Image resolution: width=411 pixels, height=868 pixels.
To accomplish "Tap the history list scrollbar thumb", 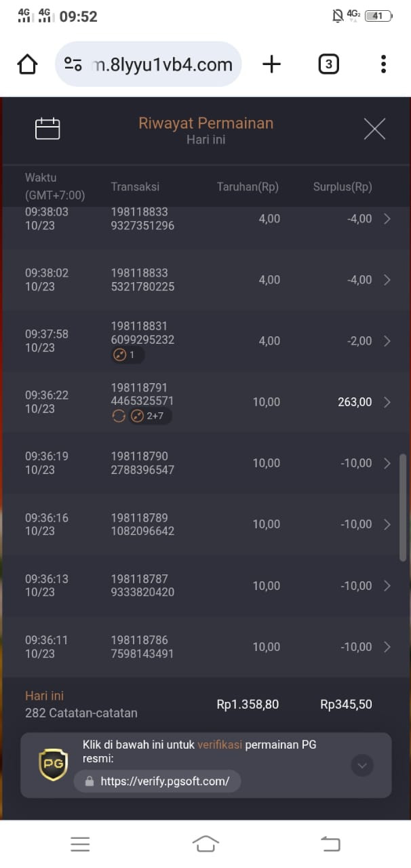I will click(x=403, y=507).
